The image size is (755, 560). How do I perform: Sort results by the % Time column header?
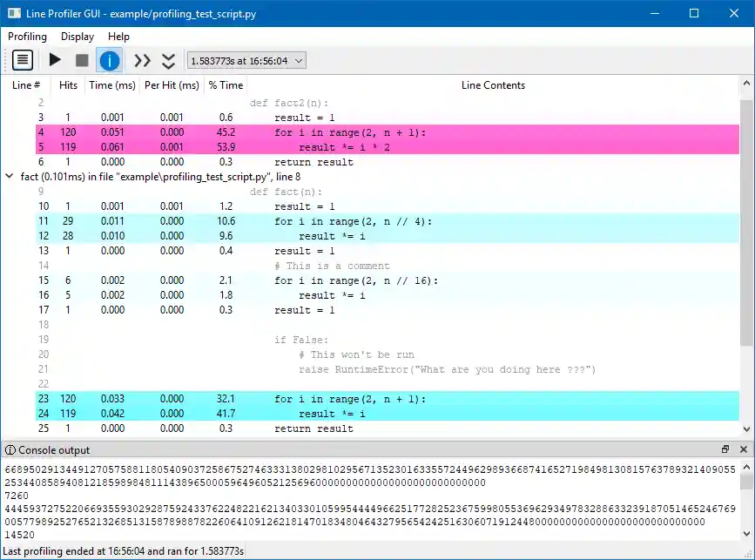[x=226, y=84]
